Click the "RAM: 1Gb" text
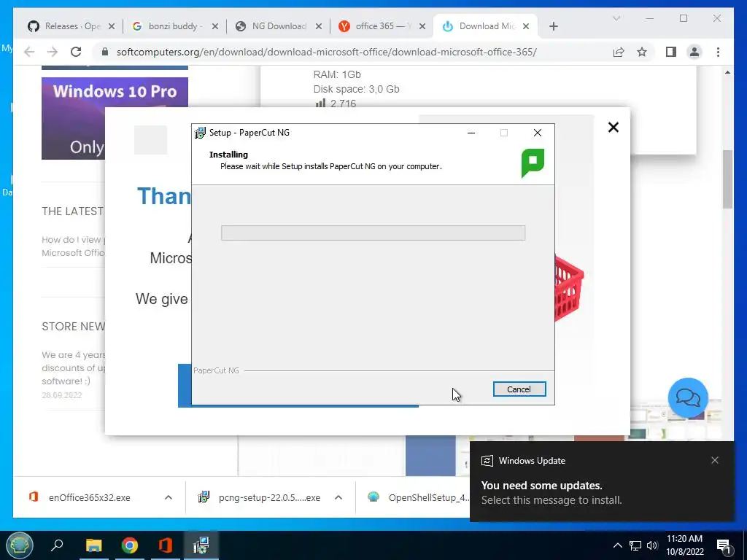 point(337,74)
